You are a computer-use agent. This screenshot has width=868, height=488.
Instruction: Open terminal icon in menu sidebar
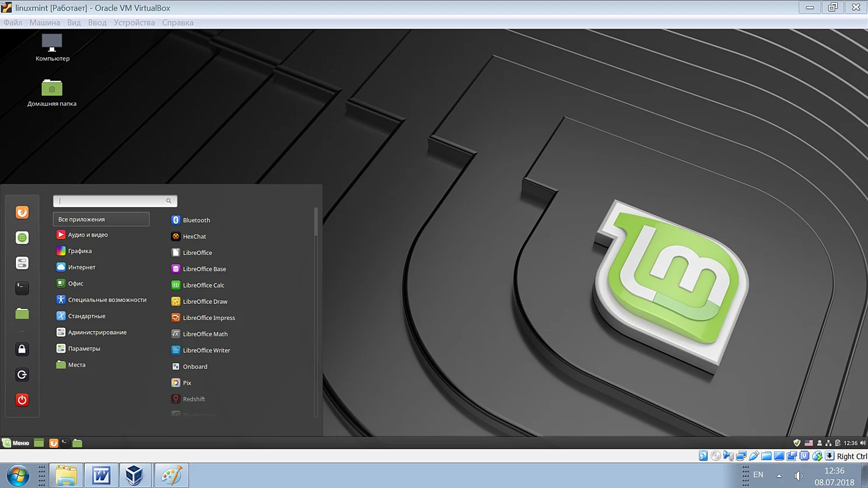tap(22, 288)
